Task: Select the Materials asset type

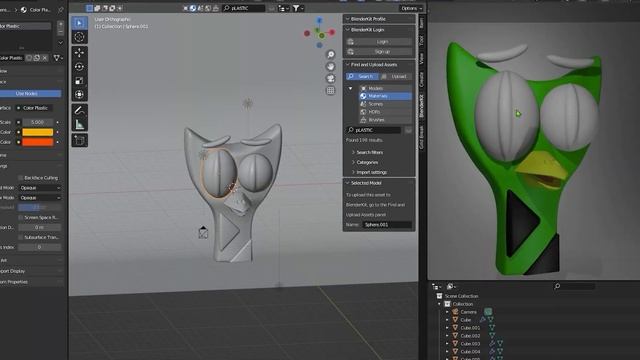Action: (x=385, y=96)
